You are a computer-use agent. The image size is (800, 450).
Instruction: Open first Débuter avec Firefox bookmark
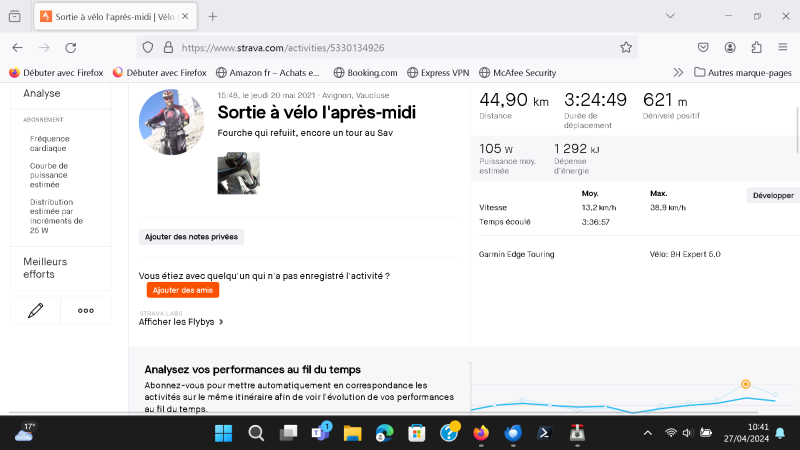point(56,72)
